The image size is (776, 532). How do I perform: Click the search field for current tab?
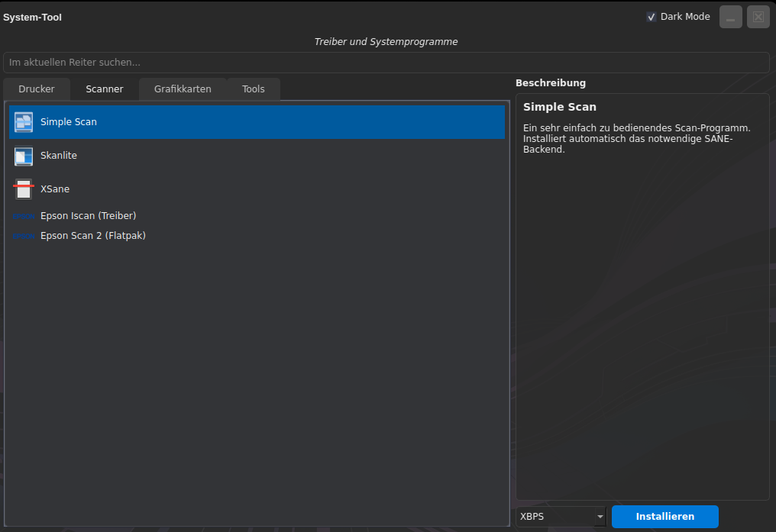tap(386, 63)
